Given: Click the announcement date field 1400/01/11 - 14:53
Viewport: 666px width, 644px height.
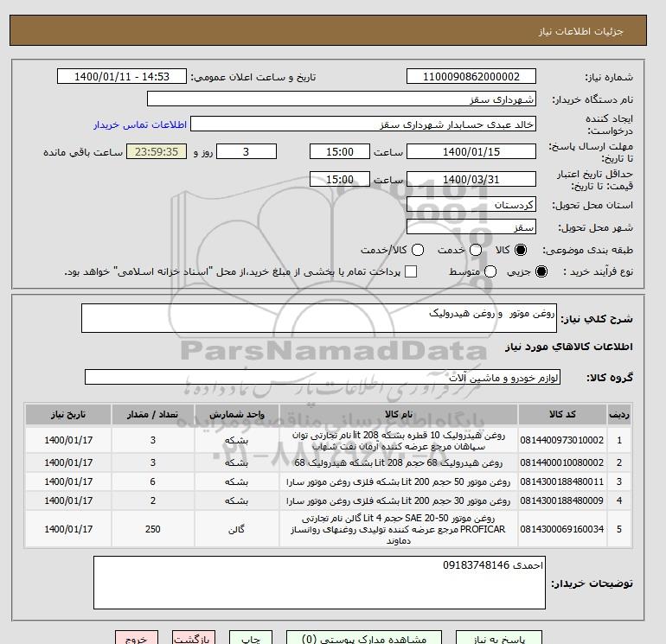Looking at the screenshot, I should click(122, 76).
